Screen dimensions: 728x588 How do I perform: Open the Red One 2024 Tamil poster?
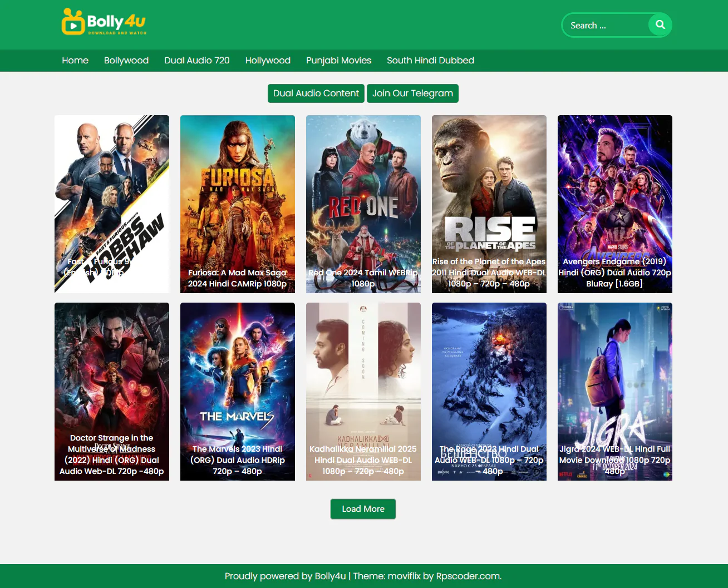[x=363, y=204]
